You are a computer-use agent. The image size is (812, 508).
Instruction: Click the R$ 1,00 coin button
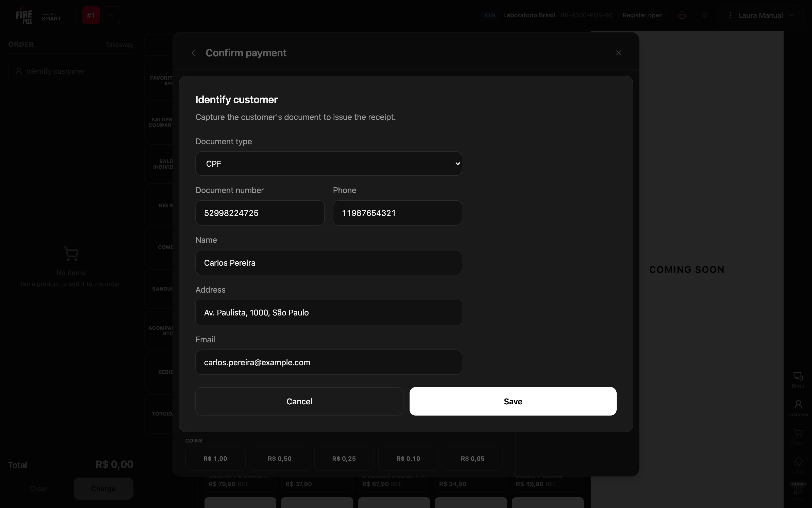215,459
